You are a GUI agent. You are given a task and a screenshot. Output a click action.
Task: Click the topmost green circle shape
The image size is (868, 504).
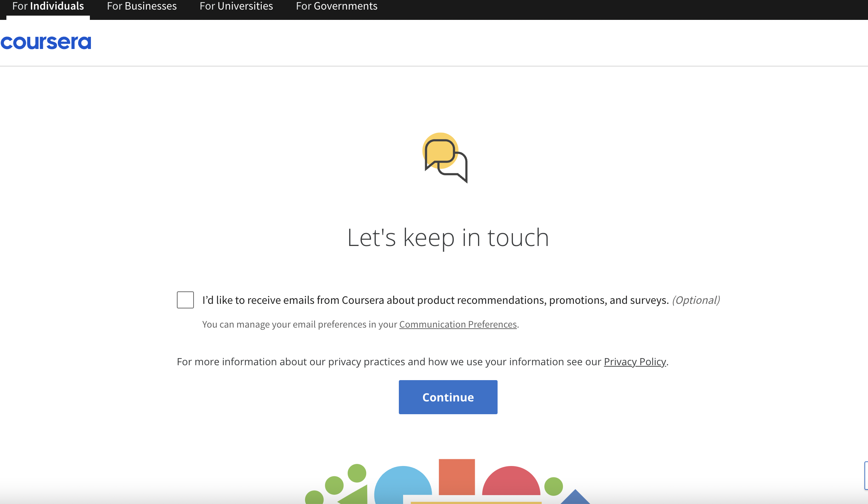(357, 473)
